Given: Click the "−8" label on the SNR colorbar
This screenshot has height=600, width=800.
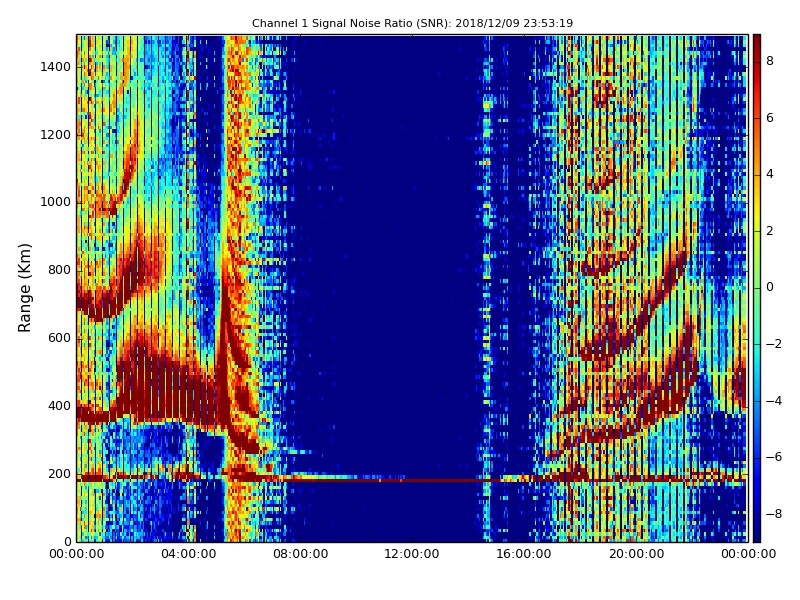Looking at the screenshot, I should pyautogui.click(x=774, y=513).
